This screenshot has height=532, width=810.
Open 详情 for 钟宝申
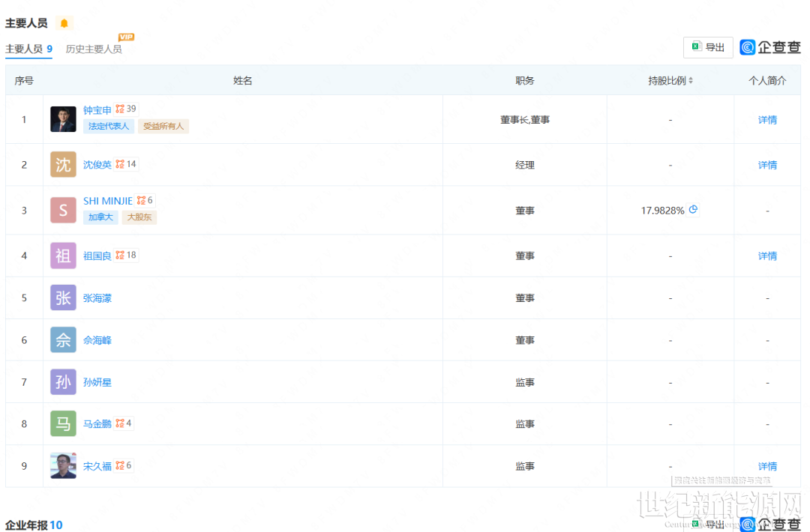point(767,120)
